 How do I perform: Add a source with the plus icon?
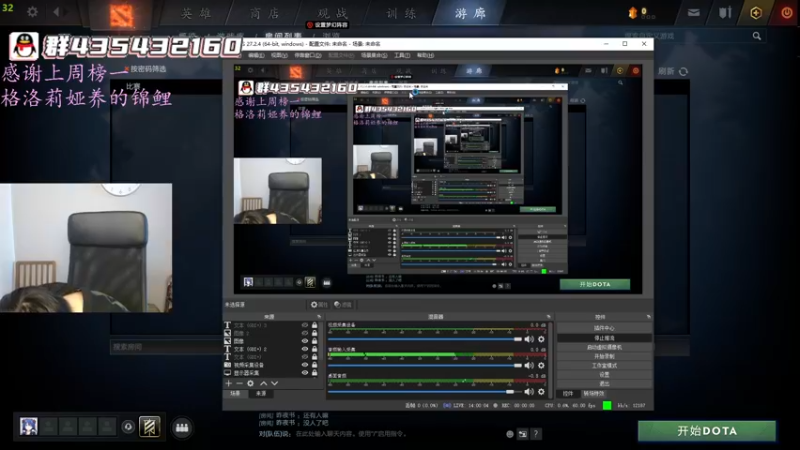click(x=229, y=383)
